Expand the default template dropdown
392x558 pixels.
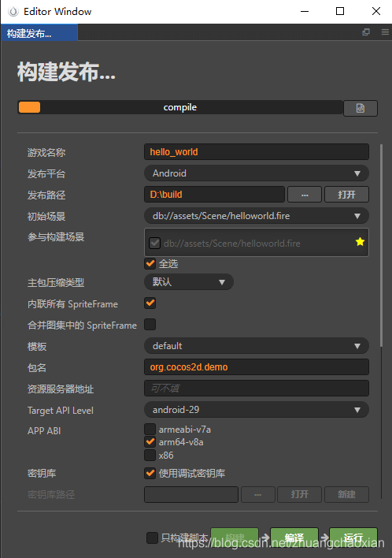click(x=257, y=346)
